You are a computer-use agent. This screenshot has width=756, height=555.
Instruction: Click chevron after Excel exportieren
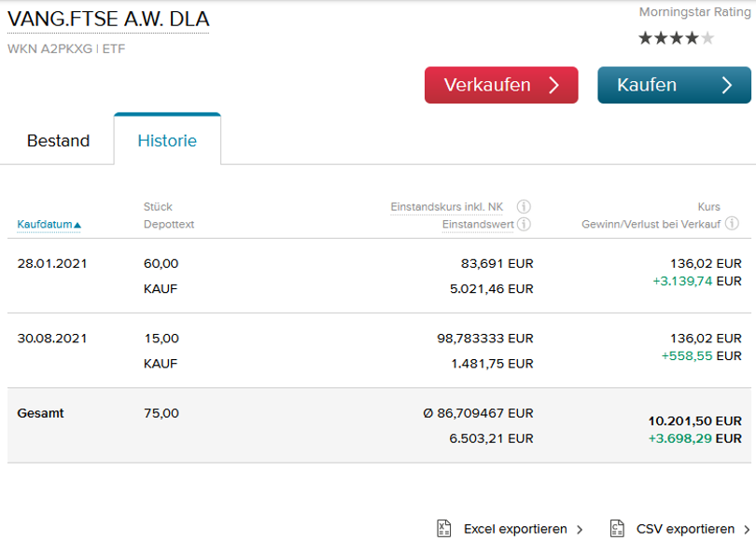[x=580, y=530]
